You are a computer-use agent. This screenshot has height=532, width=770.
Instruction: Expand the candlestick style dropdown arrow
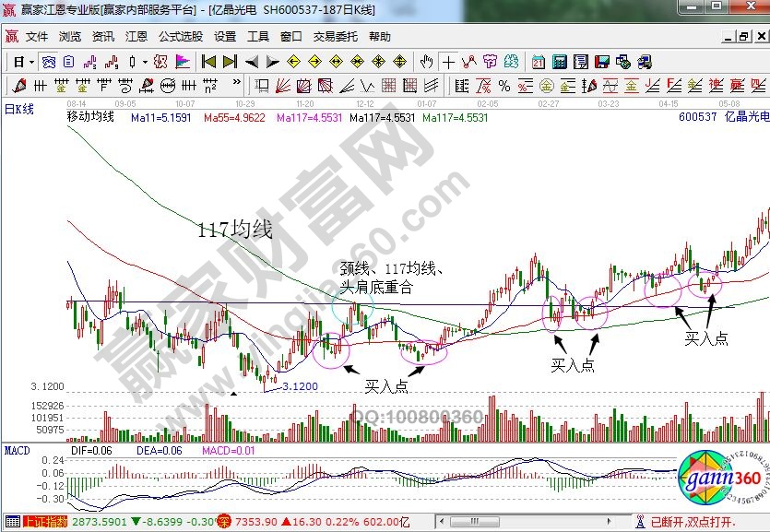coord(145,62)
